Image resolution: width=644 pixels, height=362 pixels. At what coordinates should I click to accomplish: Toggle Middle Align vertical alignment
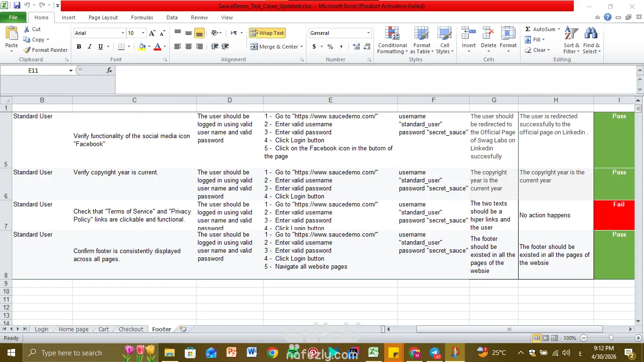coord(188,33)
